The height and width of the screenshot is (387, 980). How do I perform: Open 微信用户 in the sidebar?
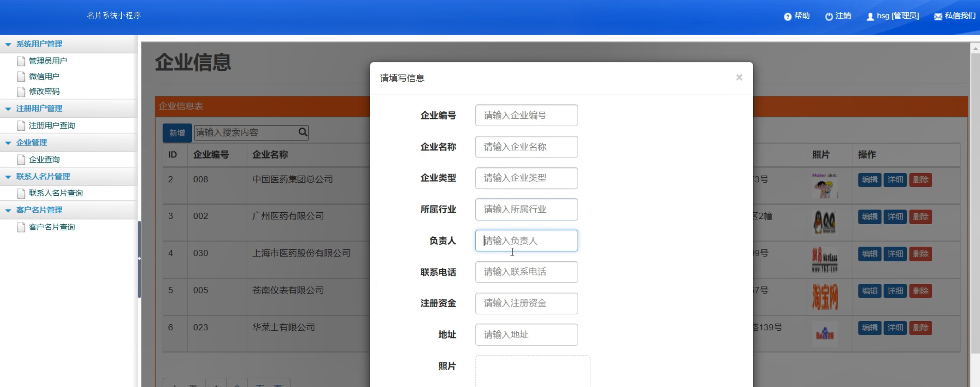(x=44, y=77)
